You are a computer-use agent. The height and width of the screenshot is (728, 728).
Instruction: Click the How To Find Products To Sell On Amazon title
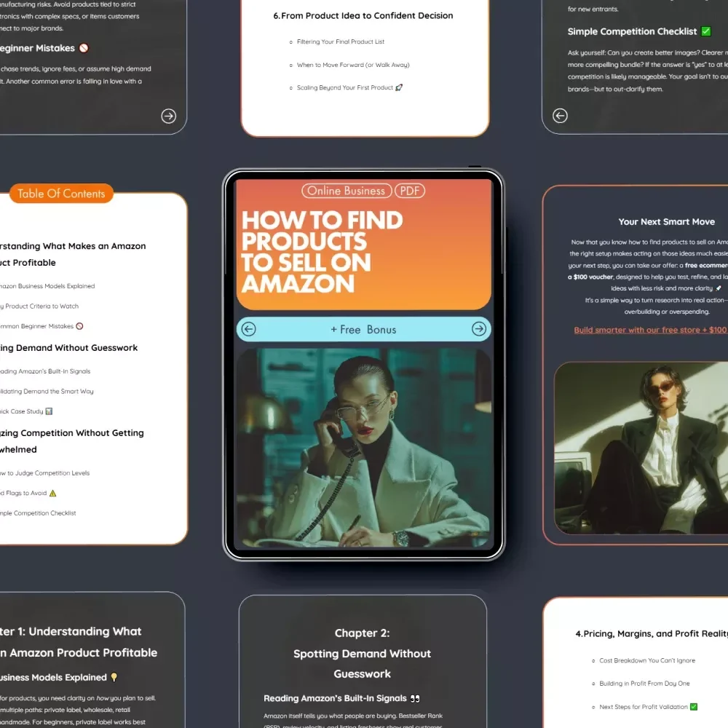coord(321,252)
